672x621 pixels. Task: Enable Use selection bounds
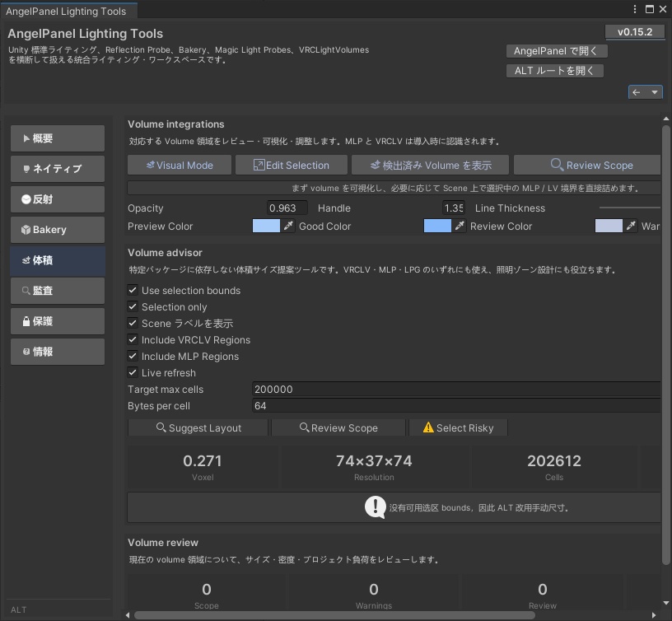[133, 291]
